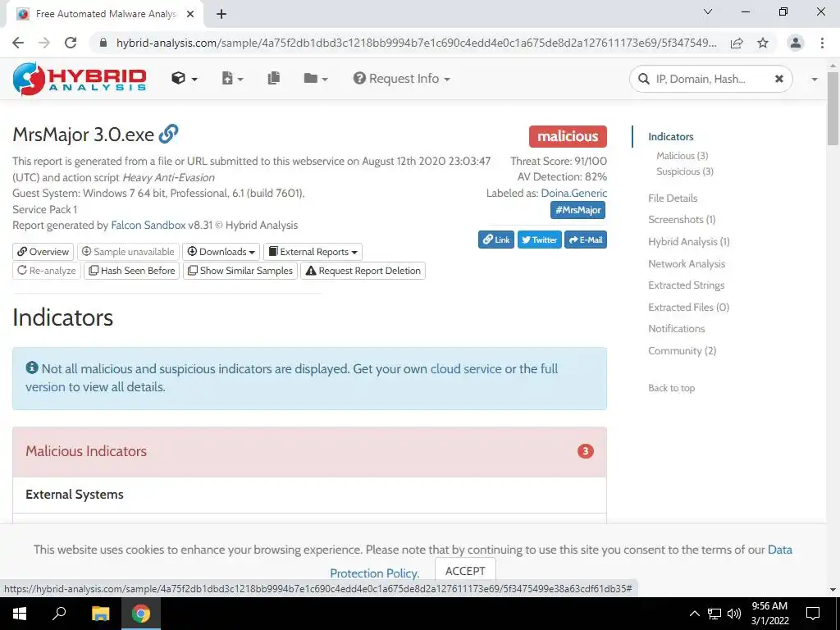Click the malicious verdict badge
This screenshot has width=840, height=630.
point(568,136)
